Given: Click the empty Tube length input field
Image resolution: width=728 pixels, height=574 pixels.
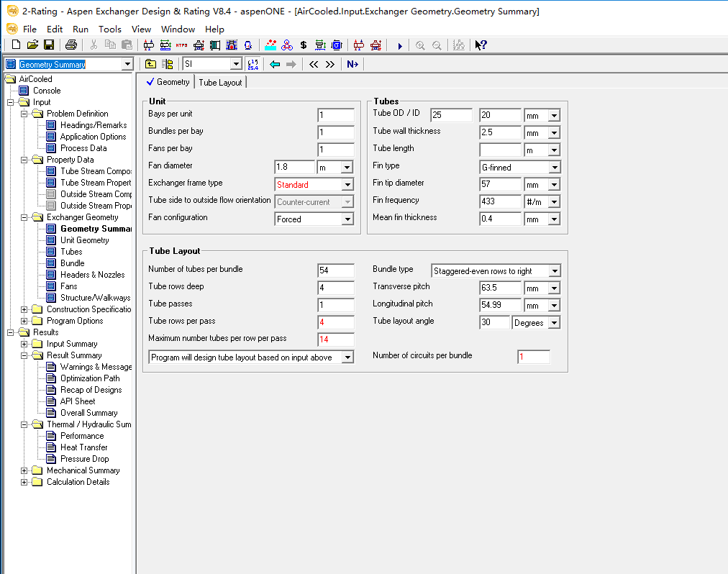Looking at the screenshot, I should click(500, 150).
